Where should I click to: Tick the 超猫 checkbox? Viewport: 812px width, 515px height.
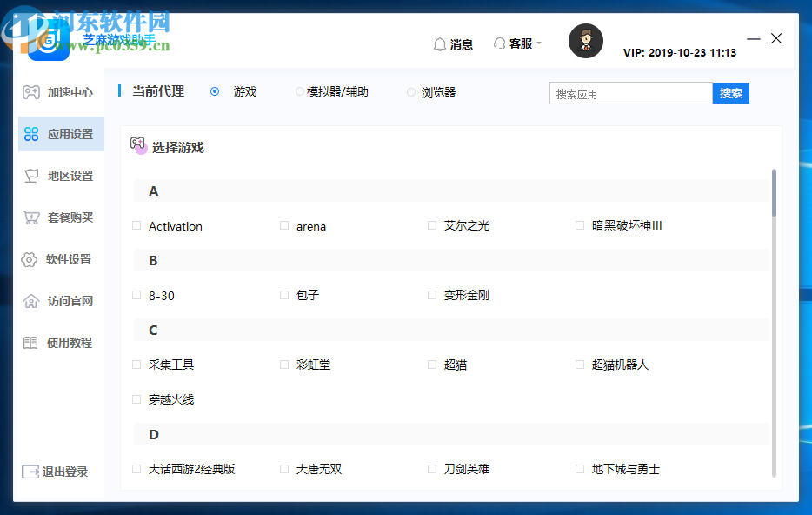pyautogui.click(x=432, y=365)
